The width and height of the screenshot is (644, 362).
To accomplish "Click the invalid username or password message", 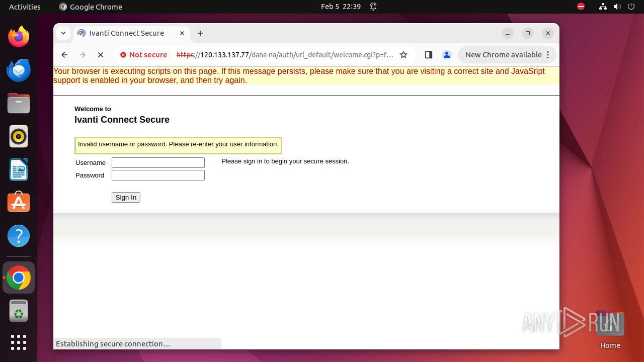I will point(178,144).
